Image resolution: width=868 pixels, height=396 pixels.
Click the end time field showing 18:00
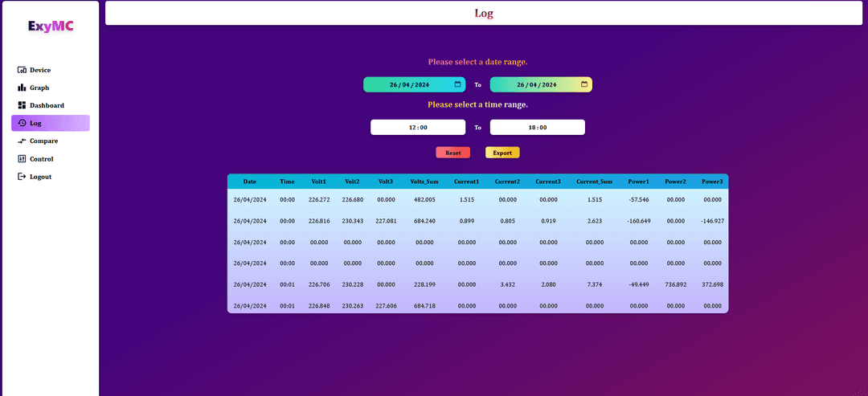coord(537,127)
